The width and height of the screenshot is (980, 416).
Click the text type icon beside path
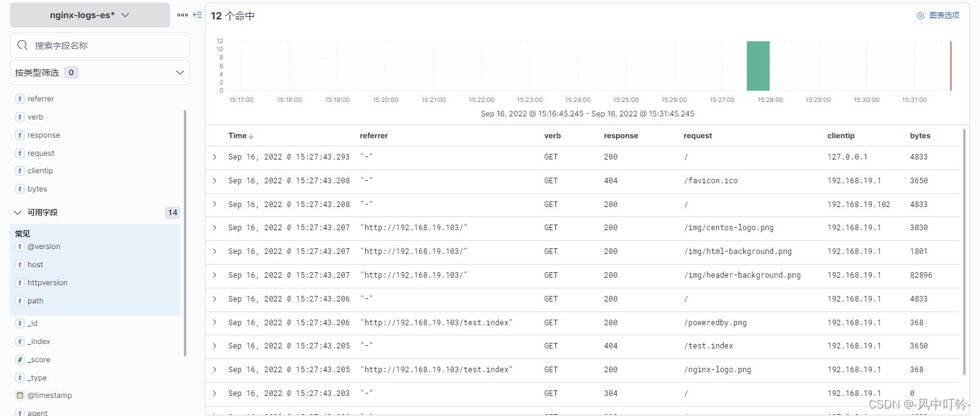point(20,301)
